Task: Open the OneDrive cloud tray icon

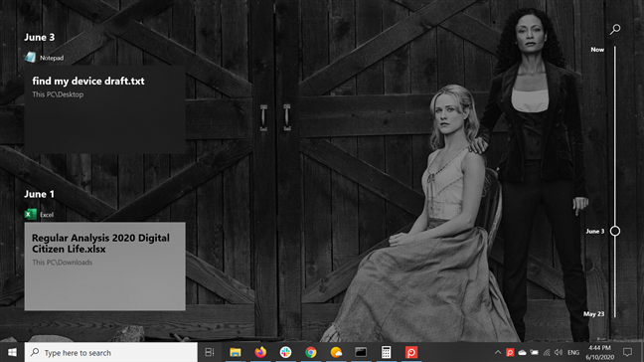Action: [522, 352]
